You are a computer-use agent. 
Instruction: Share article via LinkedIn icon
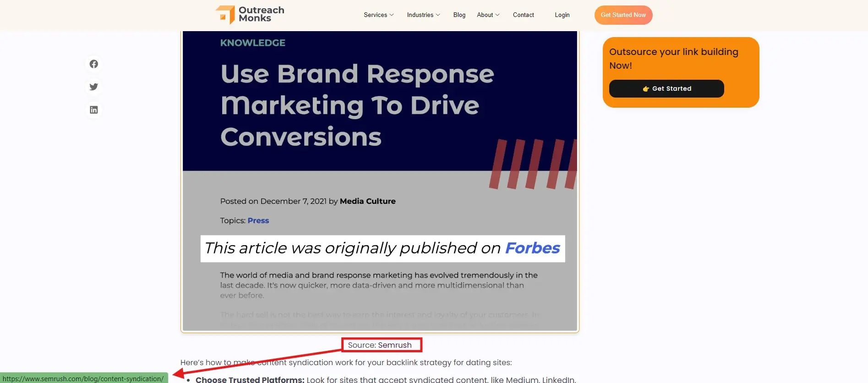94,110
